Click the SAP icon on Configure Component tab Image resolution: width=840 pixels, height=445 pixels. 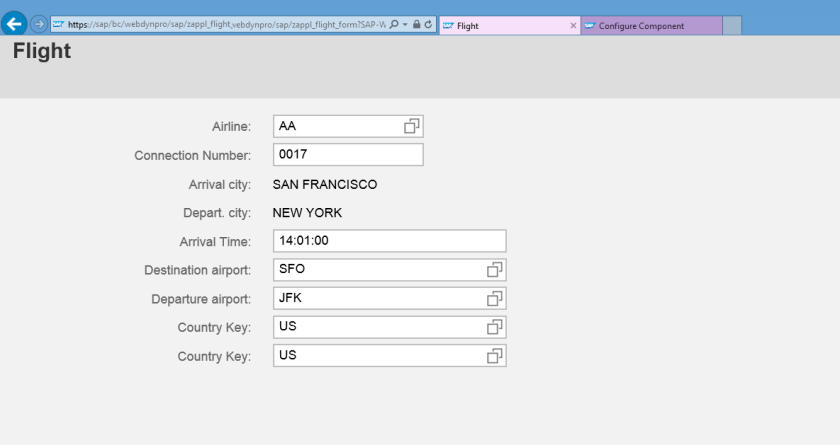point(590,26)
